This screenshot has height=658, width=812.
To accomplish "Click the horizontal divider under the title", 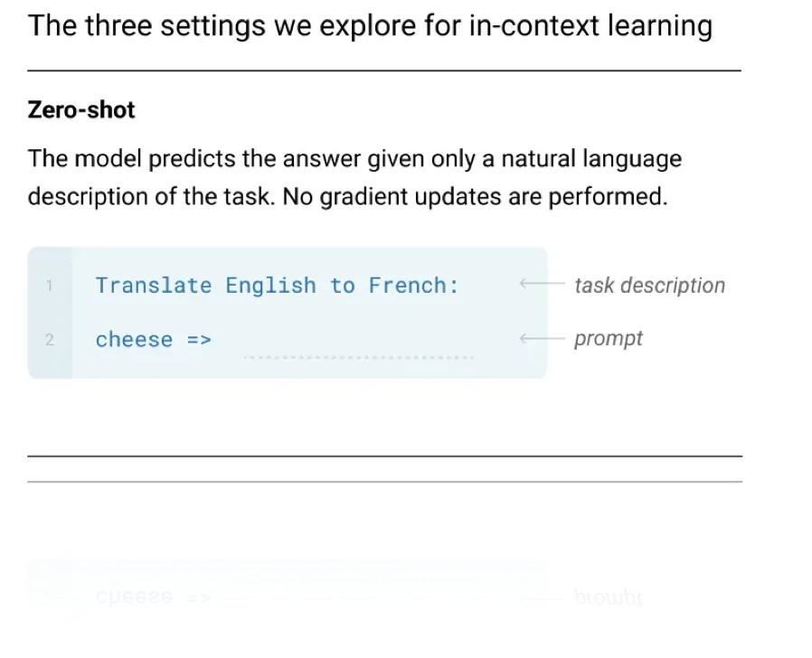I will tap(384, 70).
